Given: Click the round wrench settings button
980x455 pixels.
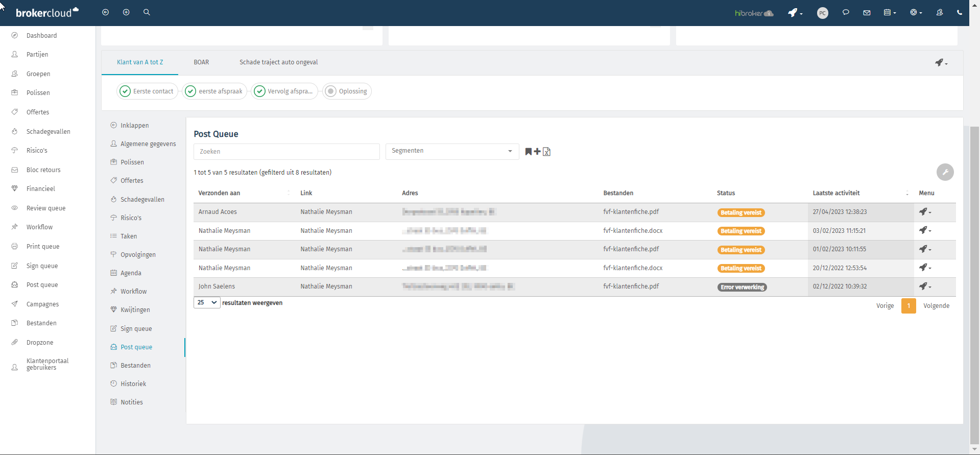Looking at the screenshot, I should [x=945, y=172].
